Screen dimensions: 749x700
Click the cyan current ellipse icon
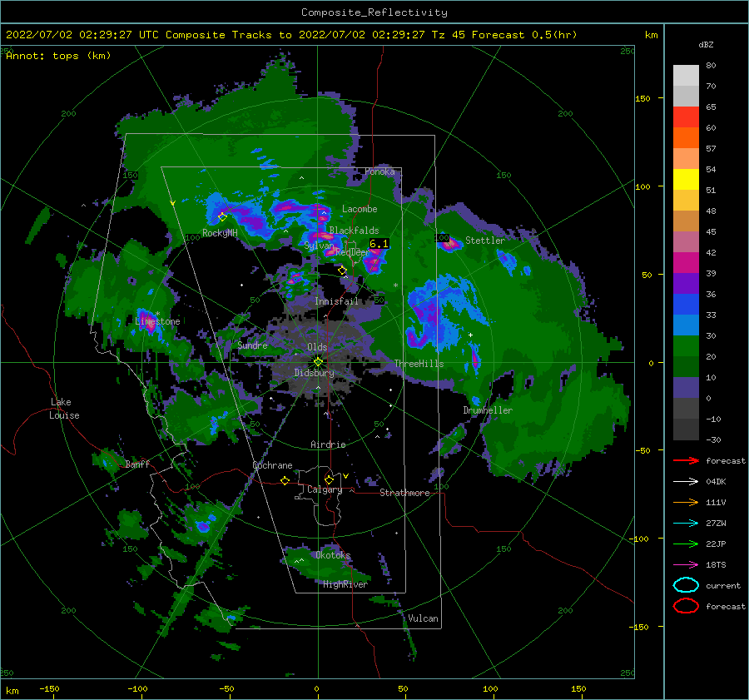point(686,585)
